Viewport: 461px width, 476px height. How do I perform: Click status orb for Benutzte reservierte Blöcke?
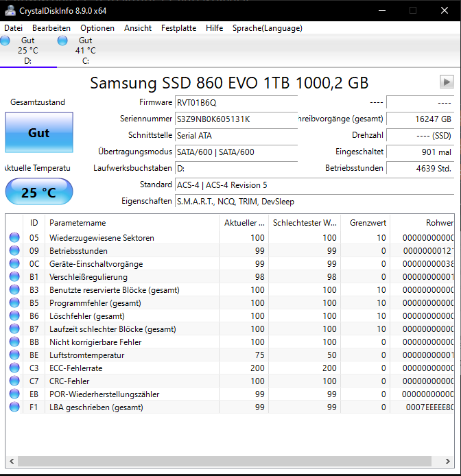(x=14, y=289)
